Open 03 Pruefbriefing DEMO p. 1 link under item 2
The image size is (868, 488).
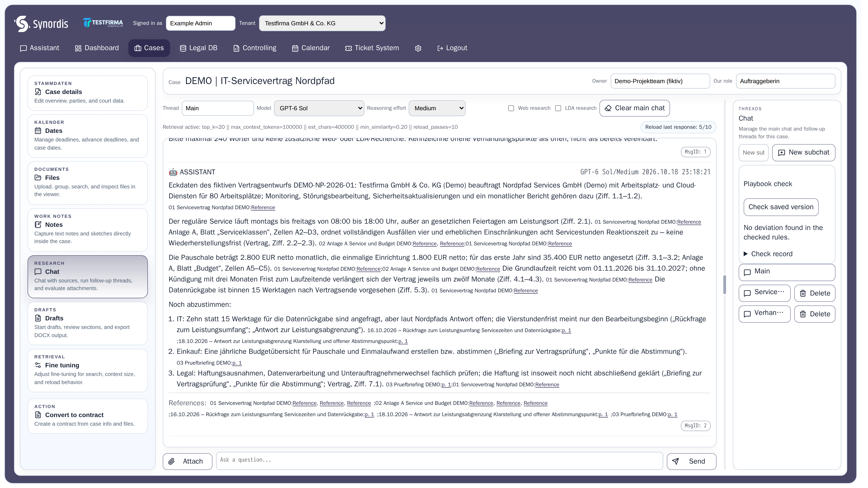(239, 366)
